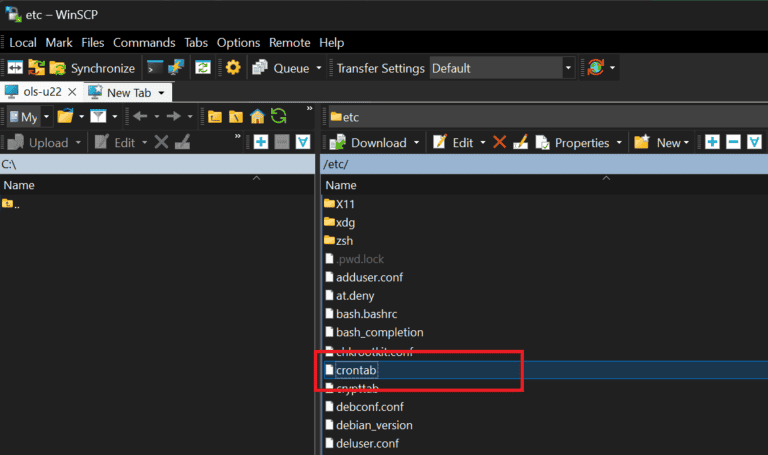
Task: Open the Files menu
Action: 93,43
